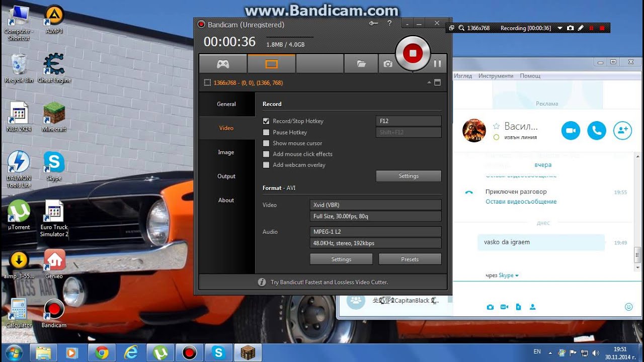Open Cheat Engine desktop shortcut
Image resolution: width=644 pixels, height=362 pixels.
[x=54, y=68]
